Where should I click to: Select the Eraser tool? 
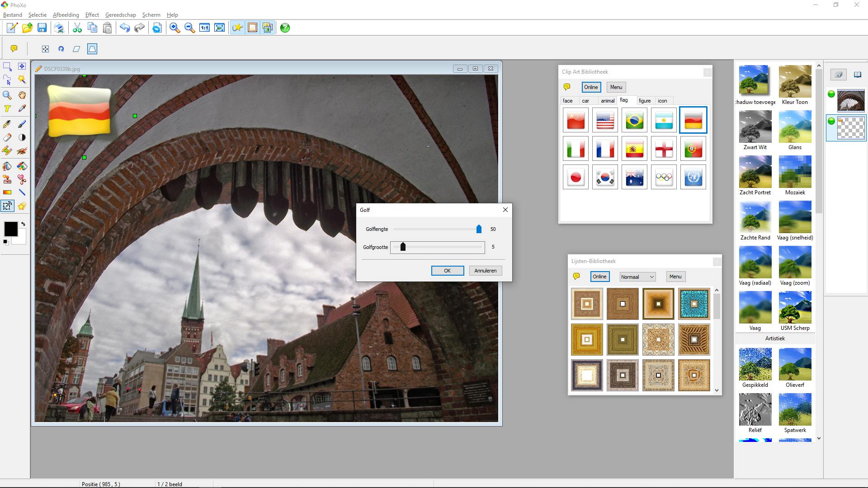coord(7,137)
